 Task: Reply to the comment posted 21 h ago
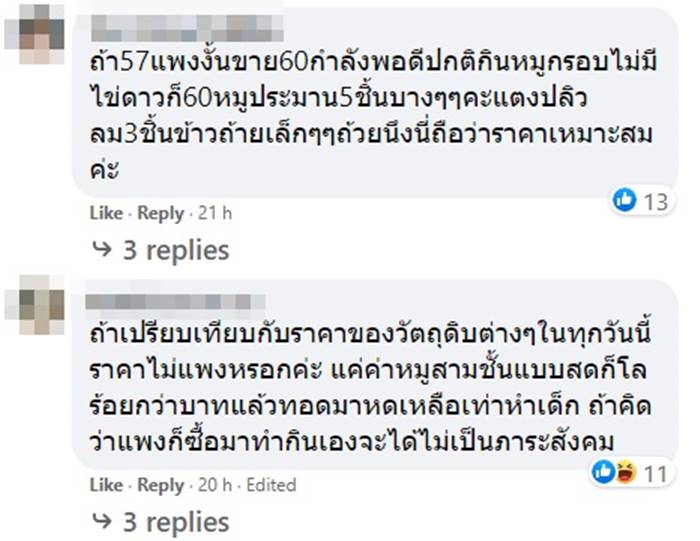click(x=160, y=213)
